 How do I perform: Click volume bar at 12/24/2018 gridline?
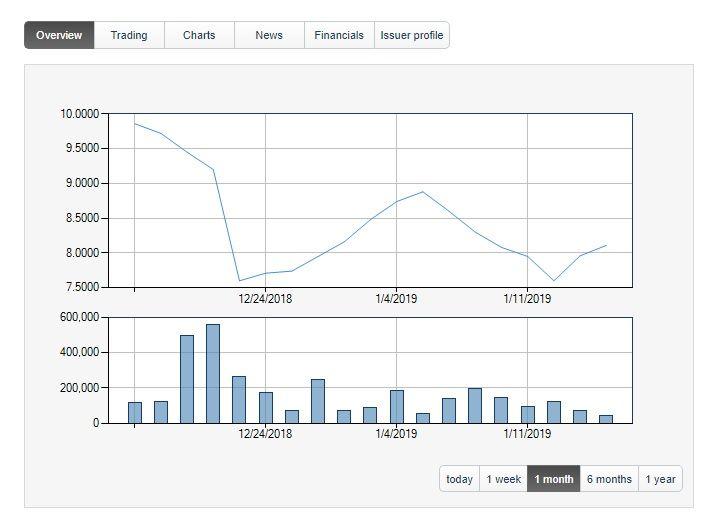[x=266, y=407]
